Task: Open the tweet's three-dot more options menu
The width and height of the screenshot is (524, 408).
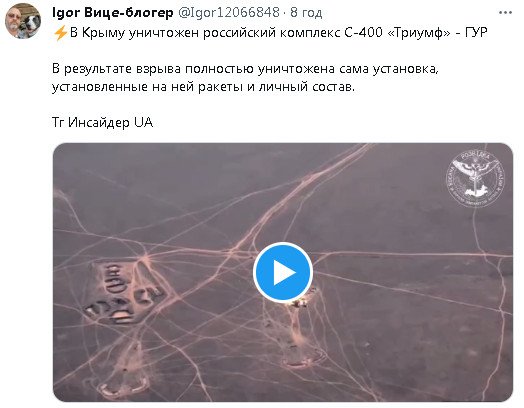Action: click(x=505, y=13)
